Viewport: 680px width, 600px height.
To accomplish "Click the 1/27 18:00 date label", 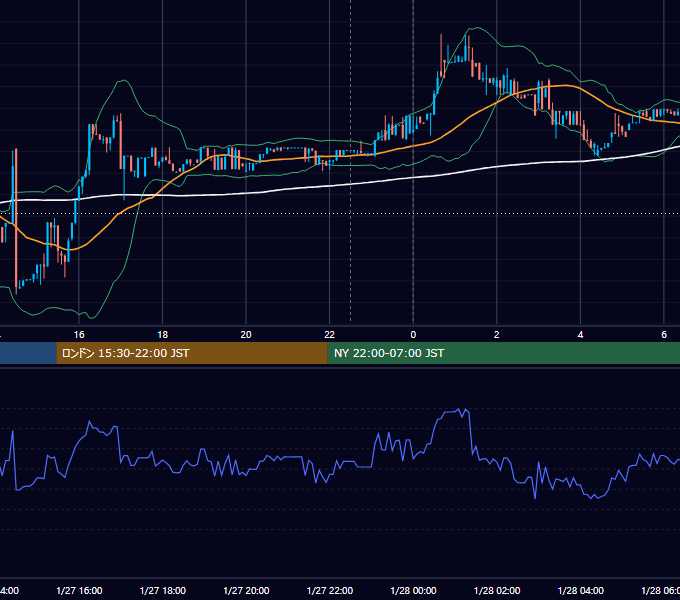I will pyautogui.click(x=163, y=590).
